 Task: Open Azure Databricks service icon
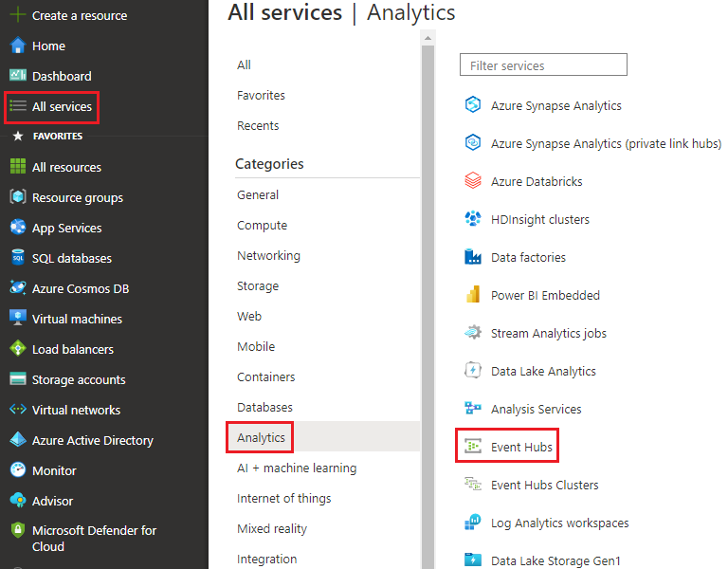(x=473, y=181)
